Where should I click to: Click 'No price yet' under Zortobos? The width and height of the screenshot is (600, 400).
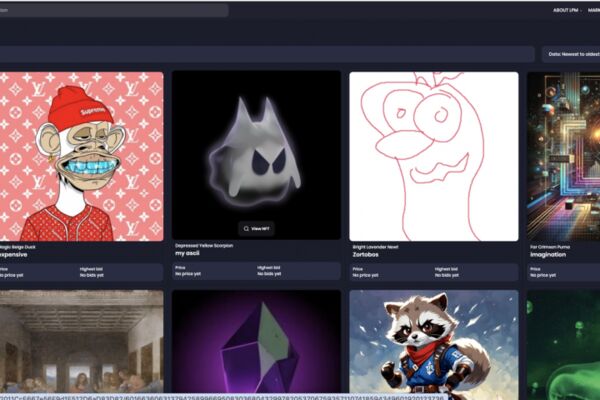click(x=365, y=275)
